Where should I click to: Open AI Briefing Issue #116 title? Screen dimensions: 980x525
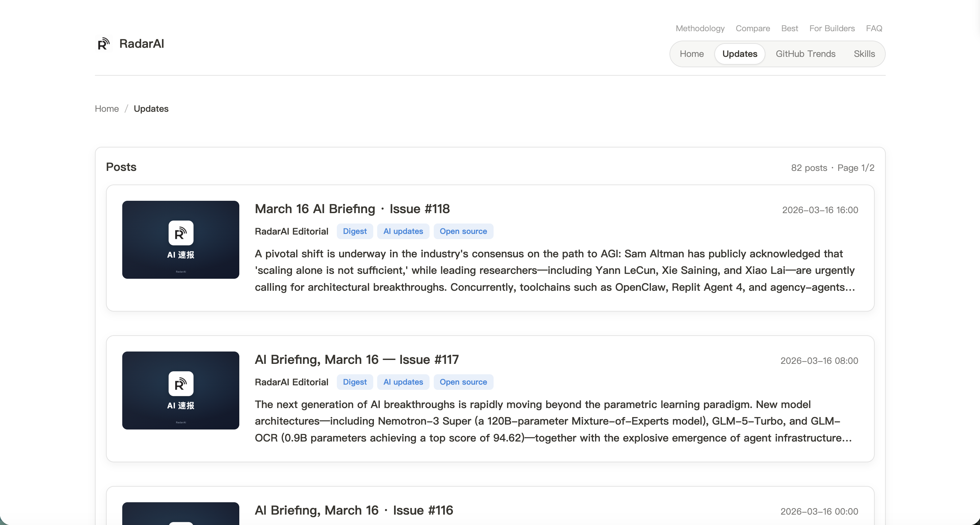click(x=353, y=510)
